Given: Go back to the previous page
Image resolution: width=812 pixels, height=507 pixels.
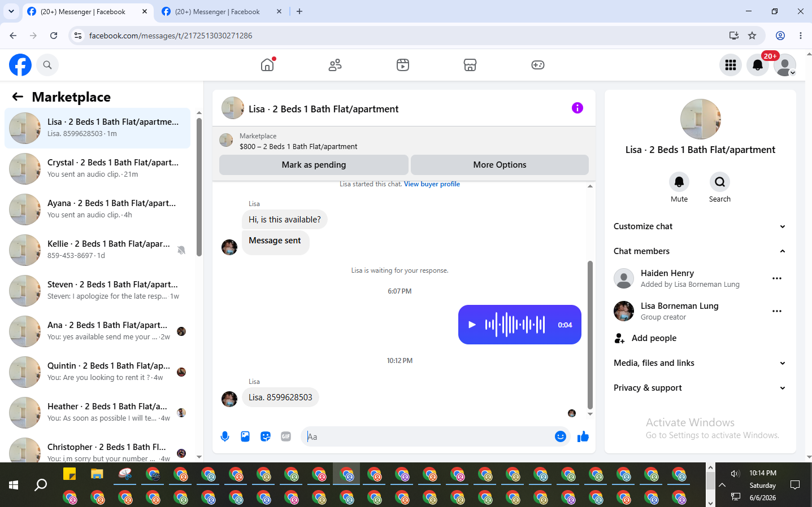Looking at the screenshot, I should 13,36.
